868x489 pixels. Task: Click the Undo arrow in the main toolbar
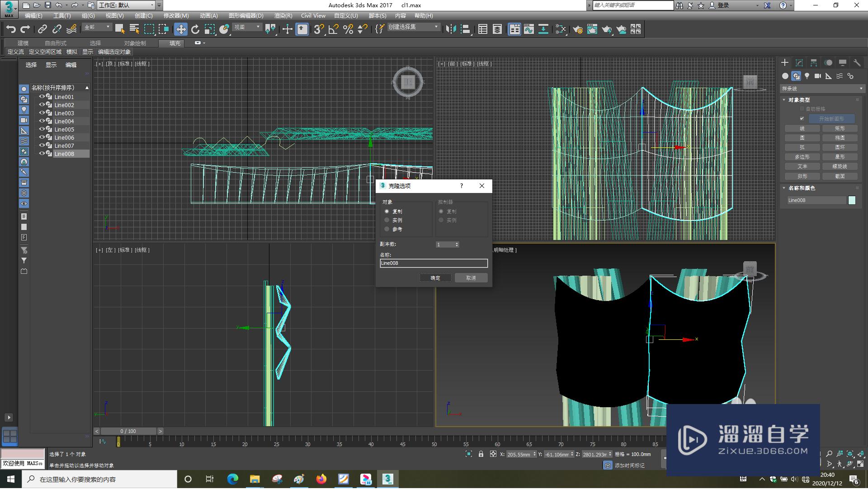pyautogui.click(x=11, y=29)
